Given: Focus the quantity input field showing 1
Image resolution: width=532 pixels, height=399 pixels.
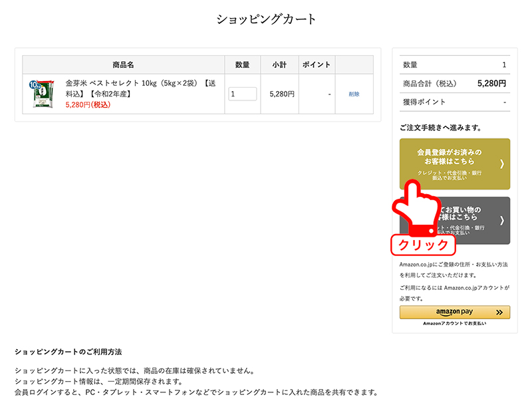Looking at the screenshot, I should pyautogui.click(x=242, y=94).
